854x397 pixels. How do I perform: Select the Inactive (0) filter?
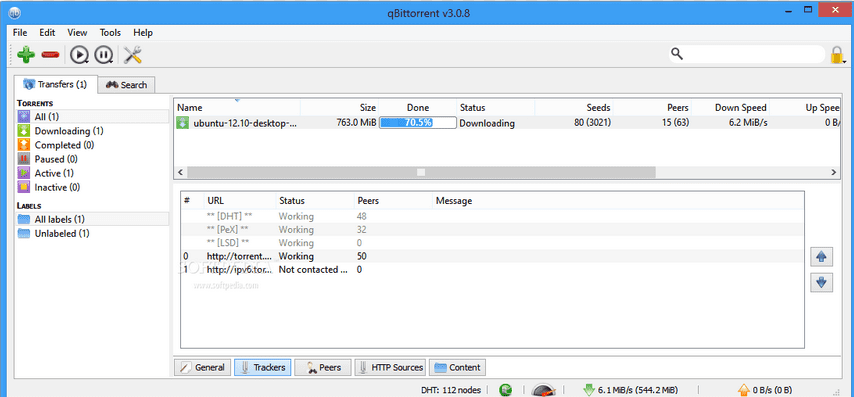[92, 187]
